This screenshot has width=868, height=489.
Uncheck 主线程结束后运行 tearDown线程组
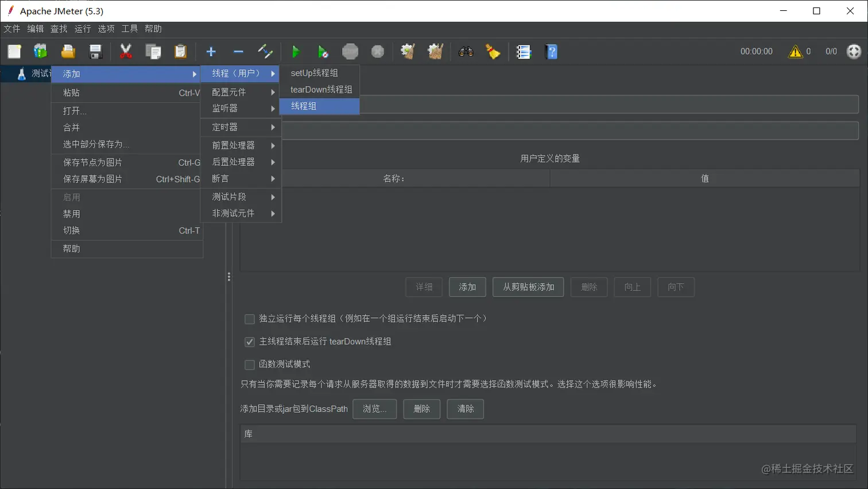coord(250,342)
